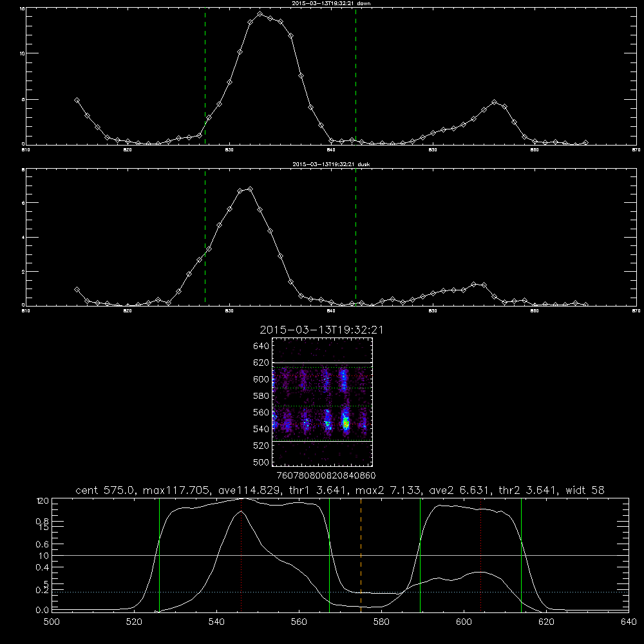The image size is (644, 644).
Task: Click the timestamp title above the spectral image
Action: point(321,330)
